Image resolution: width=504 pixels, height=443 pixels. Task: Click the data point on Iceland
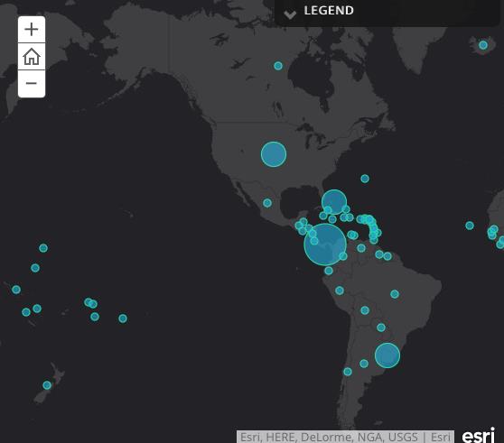coord(483,45)
